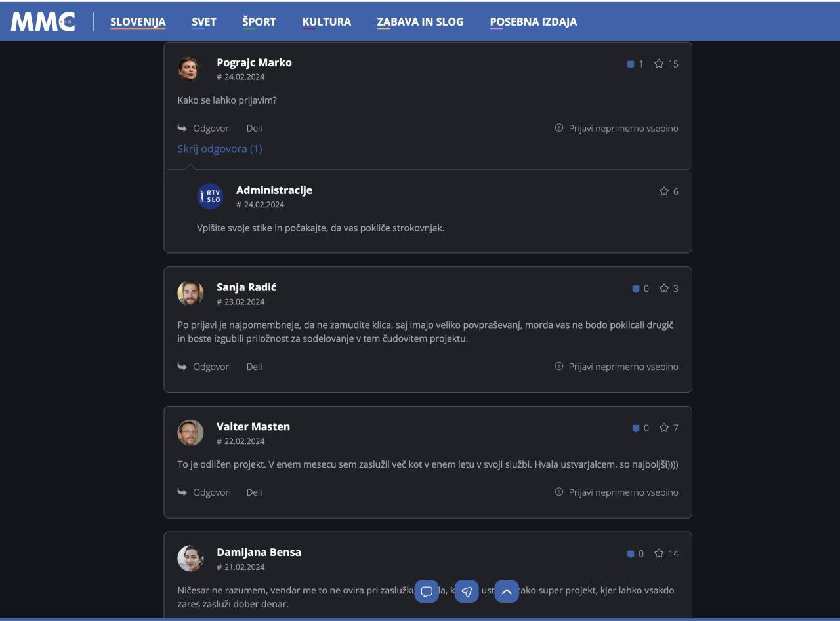The width and height of the screenshot is (840, 621).
Task: Open the POSEBNA IZDAJA section
Action: pos(533,22)
